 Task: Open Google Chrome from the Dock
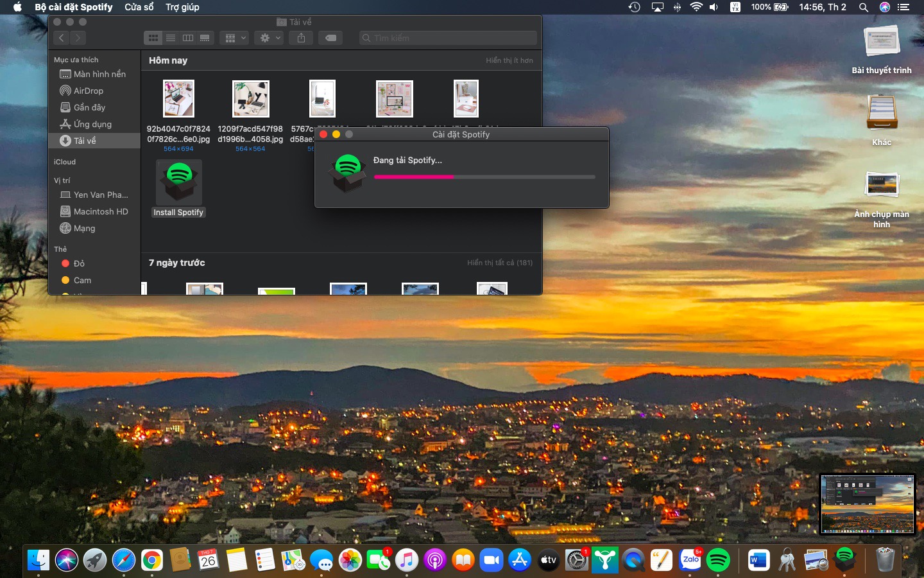152,561
